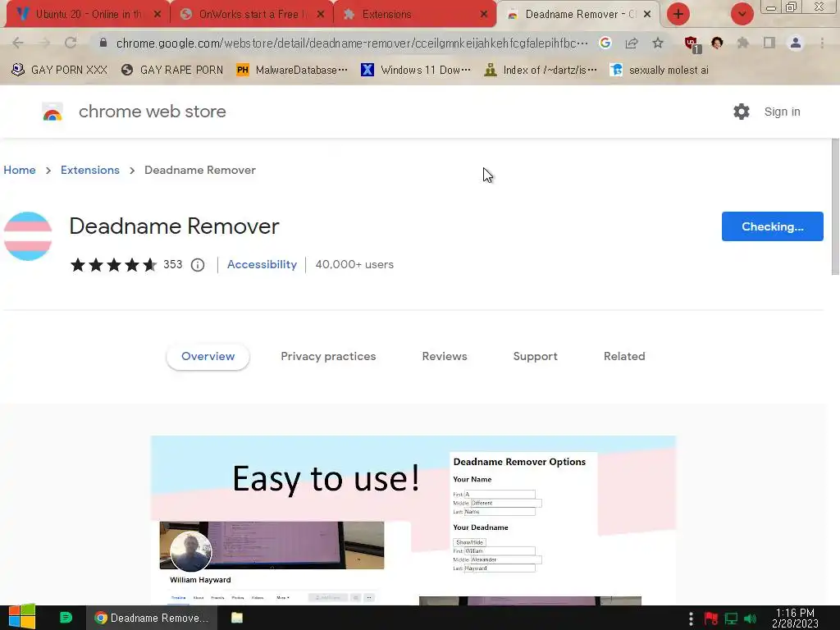Open the Support tab
The height and width of the screenshot is (630, 840).
click(535, 356)
